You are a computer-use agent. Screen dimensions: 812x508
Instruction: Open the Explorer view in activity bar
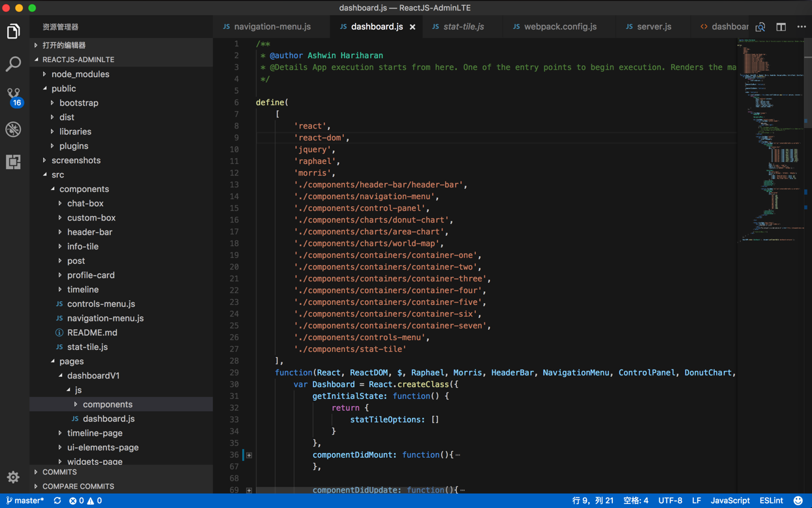[13, 31]
